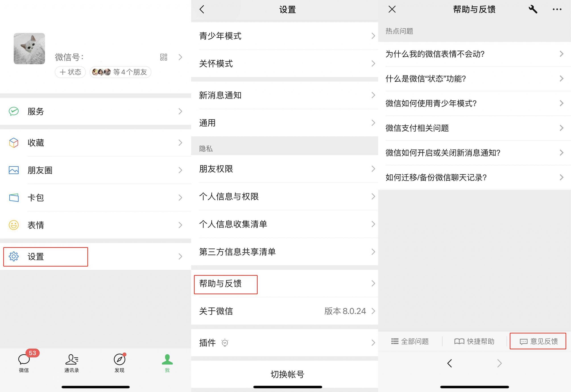Expand the 卡包 row chevron
This screenshot has width=571, height=392.
click(x=180, y=198)
